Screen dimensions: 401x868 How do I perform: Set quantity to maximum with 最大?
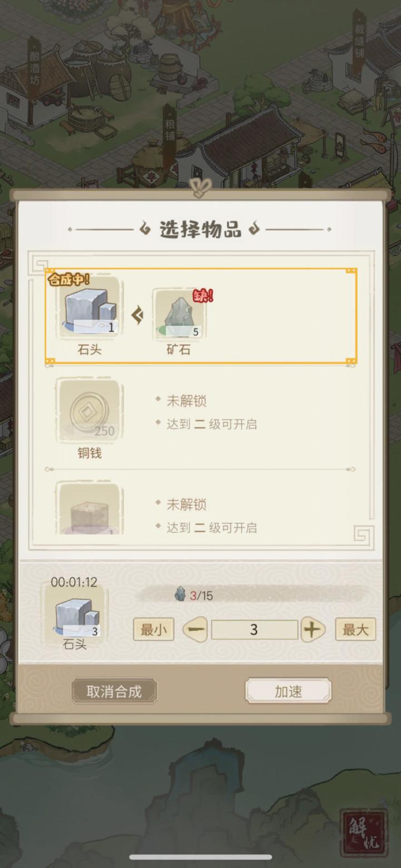click(355, 630)
